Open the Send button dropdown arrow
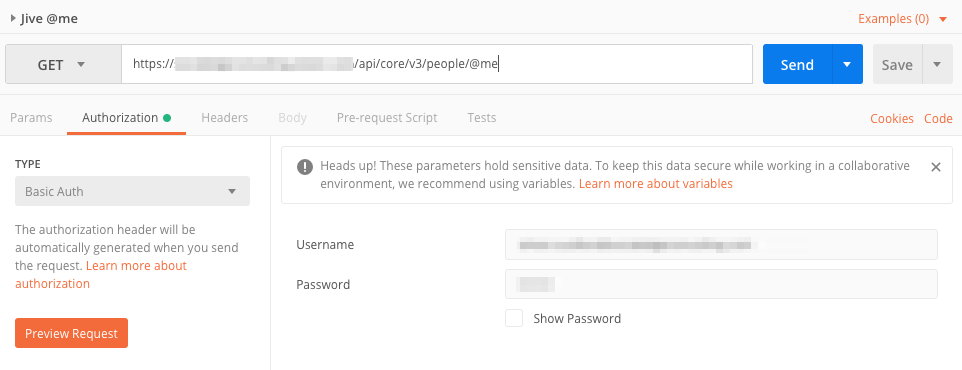This screenshot has height=370, width=962. (x=847, y=64)
